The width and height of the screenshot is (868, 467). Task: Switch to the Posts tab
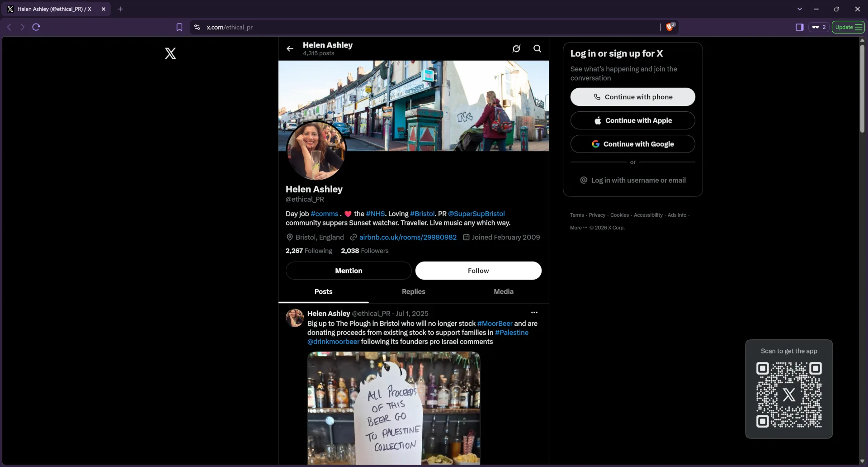pos(323,291)
